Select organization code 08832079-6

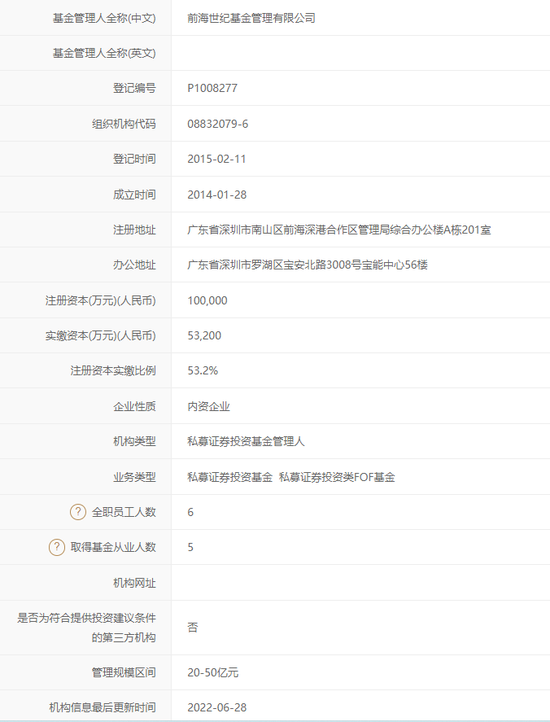[x=217, y=124]
